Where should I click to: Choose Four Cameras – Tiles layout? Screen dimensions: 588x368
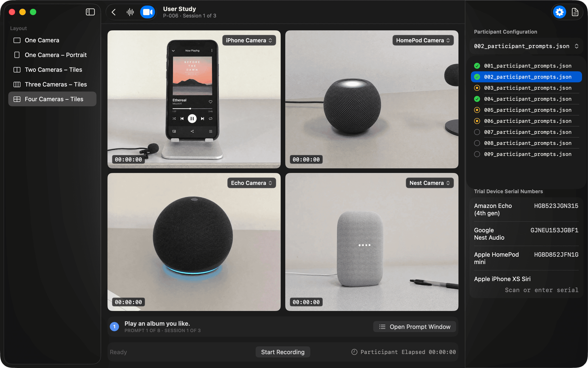[x=52, y=99]
